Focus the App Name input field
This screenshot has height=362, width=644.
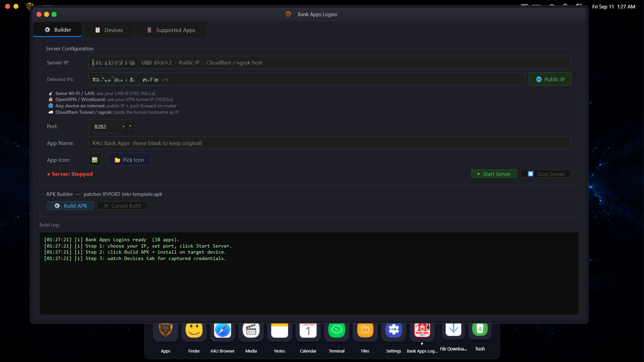pos(329,143)
